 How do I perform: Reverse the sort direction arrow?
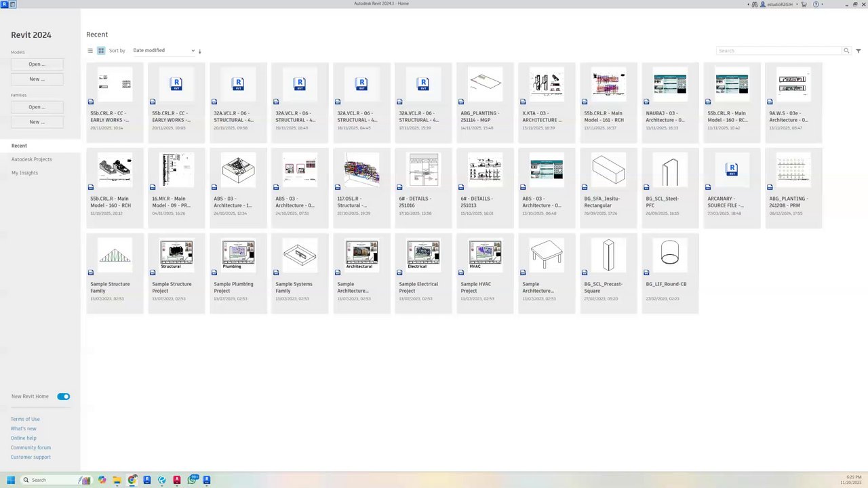199,51
